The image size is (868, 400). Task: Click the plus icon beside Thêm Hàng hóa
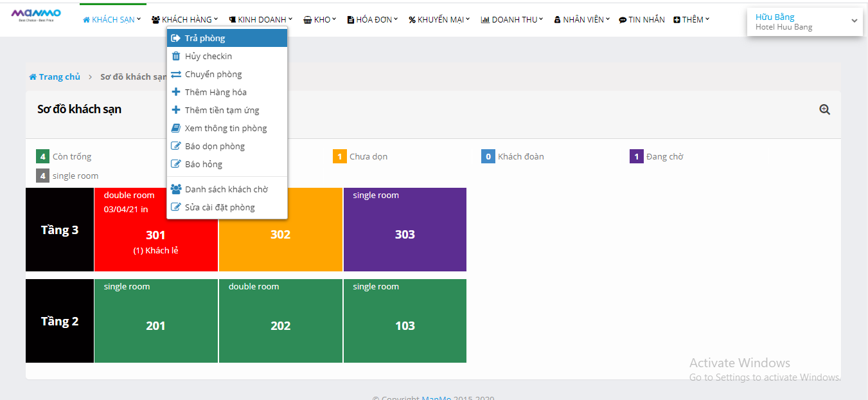click(x=176, y=92)
